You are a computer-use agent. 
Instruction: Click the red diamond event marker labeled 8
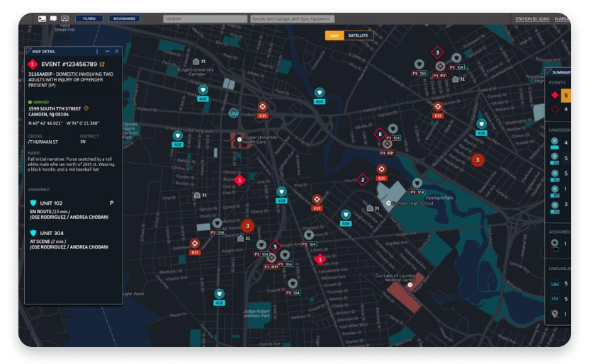(380, 133)
